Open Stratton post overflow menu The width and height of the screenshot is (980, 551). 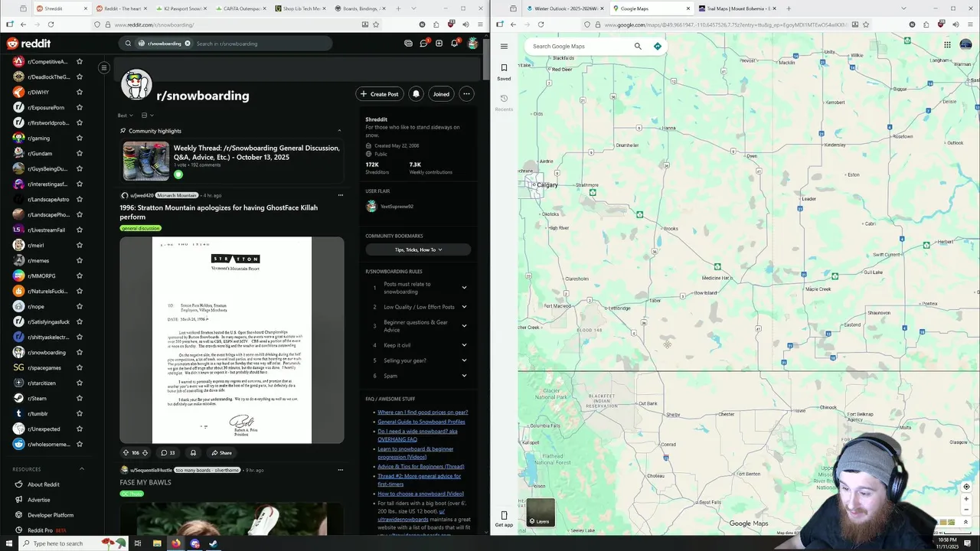pos(341,195)
